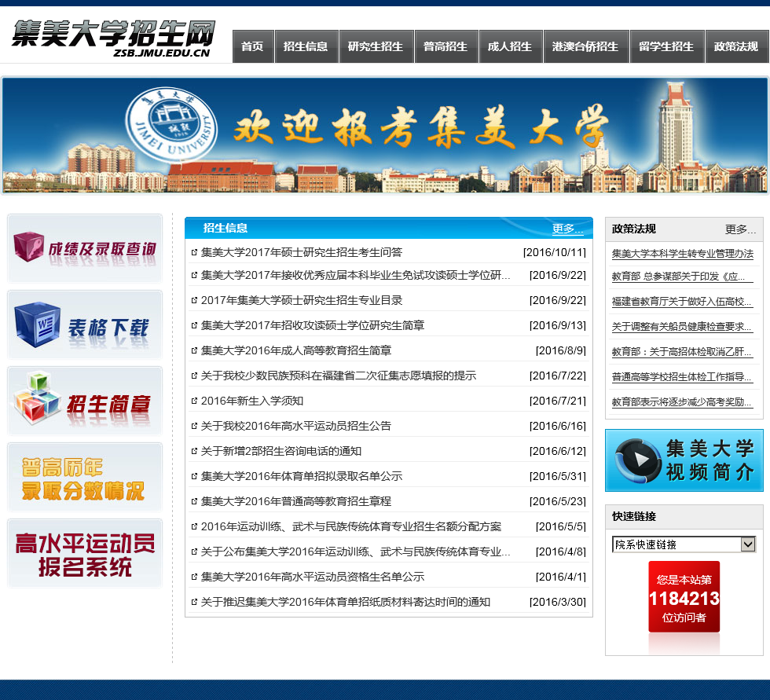The image size is (770, 700).
Task: Click 更多 link in 招生信息 header
Action: point(567,229)
